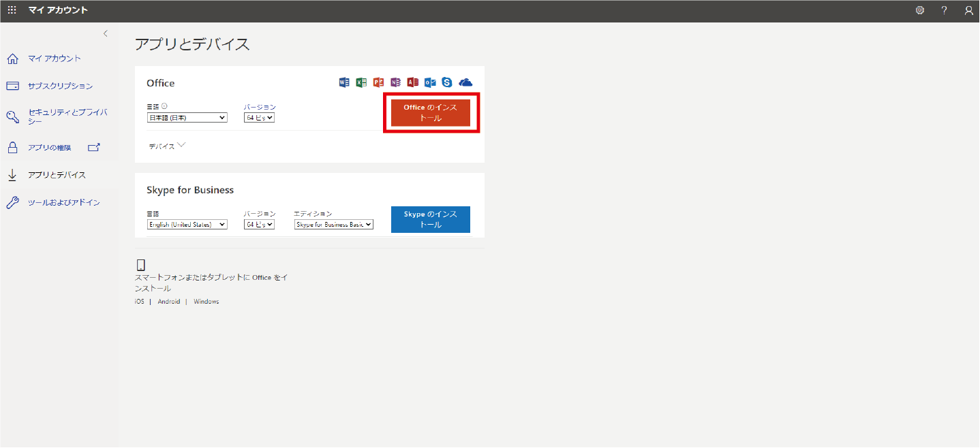980x448 pixels.
Task: Open the Windows install link
Action: (206, 302)
